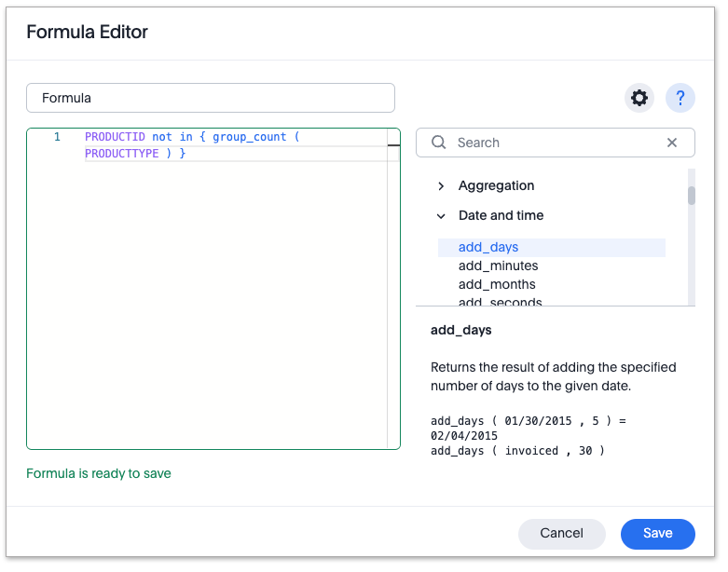Select add_days function
The image size is (728, 572).
tap(488, 248)
